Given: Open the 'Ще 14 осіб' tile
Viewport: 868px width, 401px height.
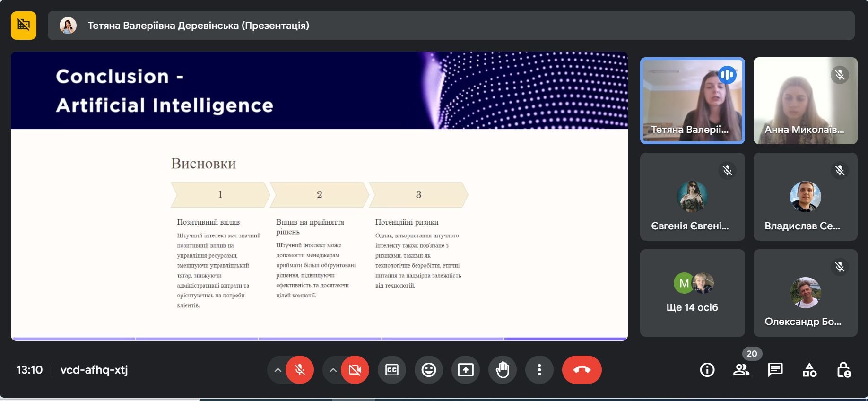Looking at the screenshot, I should click(692, 293).
